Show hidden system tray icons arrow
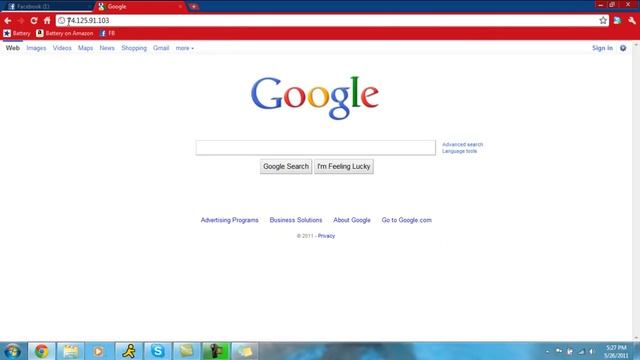The image size is (640, 360). (548, 351)
